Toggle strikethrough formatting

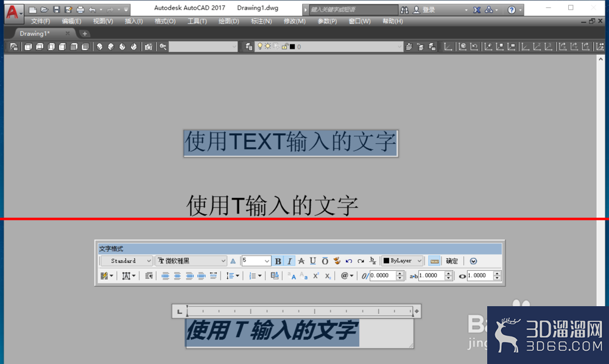tap(301, 261)
